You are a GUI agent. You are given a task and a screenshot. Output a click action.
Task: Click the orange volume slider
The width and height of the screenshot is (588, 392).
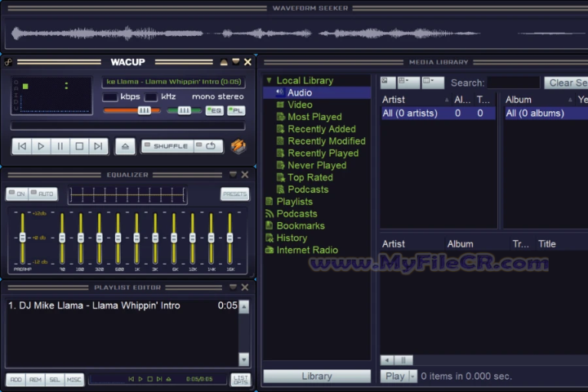coord(132,110)
